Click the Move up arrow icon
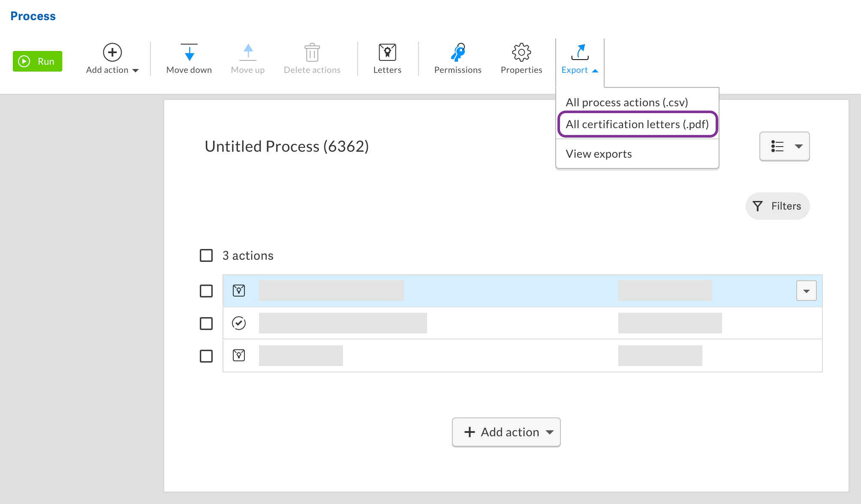861x504 pixels. (248, 53)
